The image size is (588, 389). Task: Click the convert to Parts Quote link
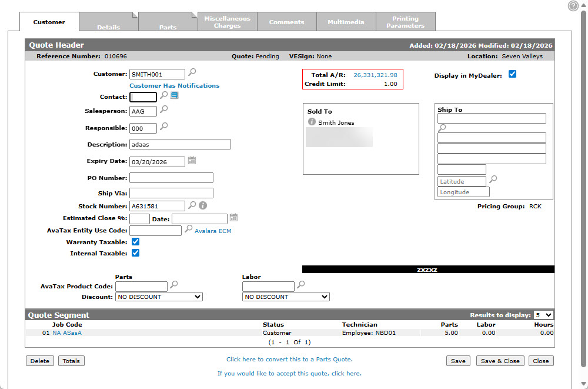coord(289,359)
